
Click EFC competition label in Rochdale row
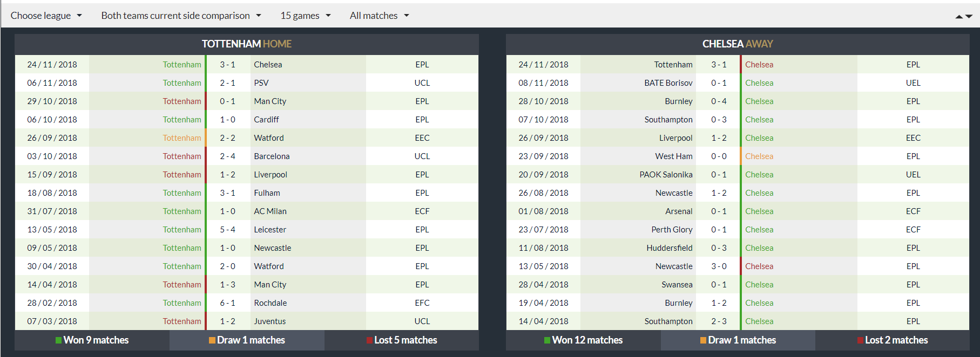pyautogui.click(x=422, y=303)
